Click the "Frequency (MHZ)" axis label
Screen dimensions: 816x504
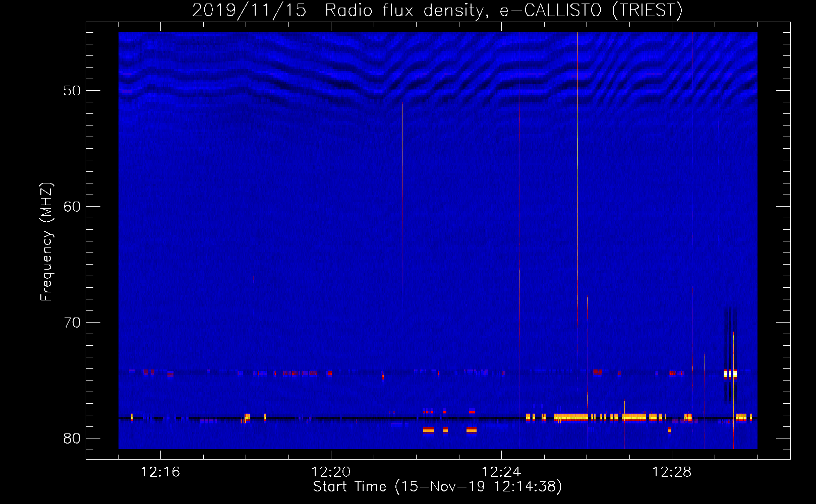coord(46,242)
